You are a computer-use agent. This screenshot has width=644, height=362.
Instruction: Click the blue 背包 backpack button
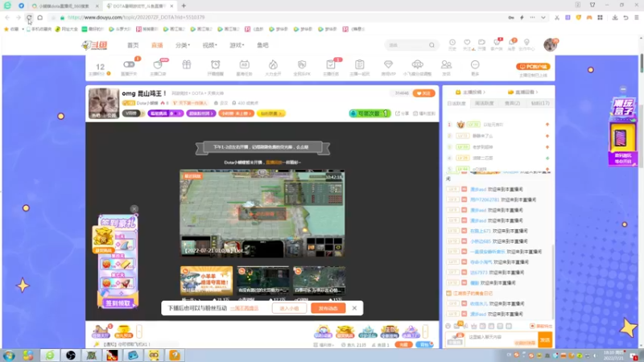click(424, 345)
